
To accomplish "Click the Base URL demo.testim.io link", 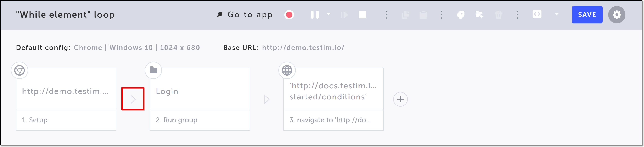I will 303,48.
